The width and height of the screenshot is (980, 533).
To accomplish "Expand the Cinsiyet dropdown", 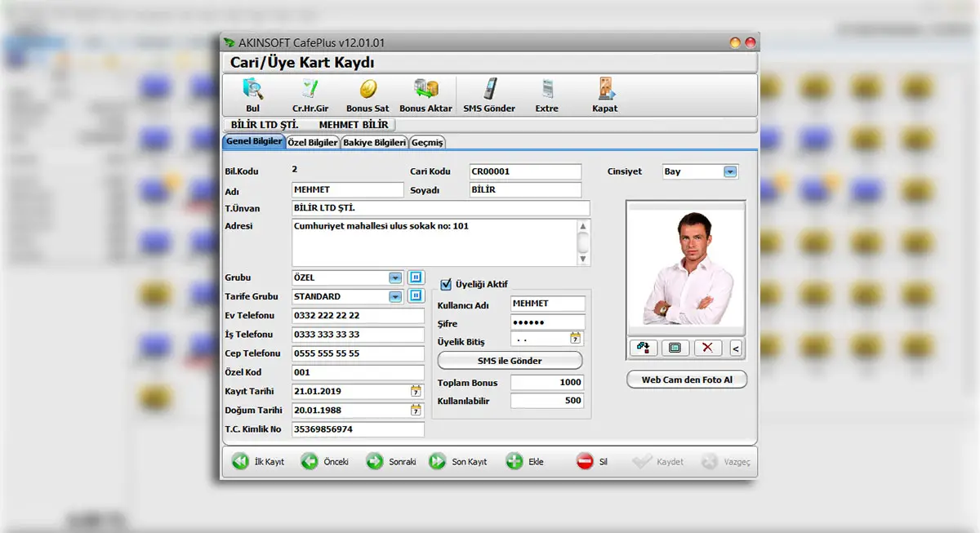I will click(x=730, y=171).
